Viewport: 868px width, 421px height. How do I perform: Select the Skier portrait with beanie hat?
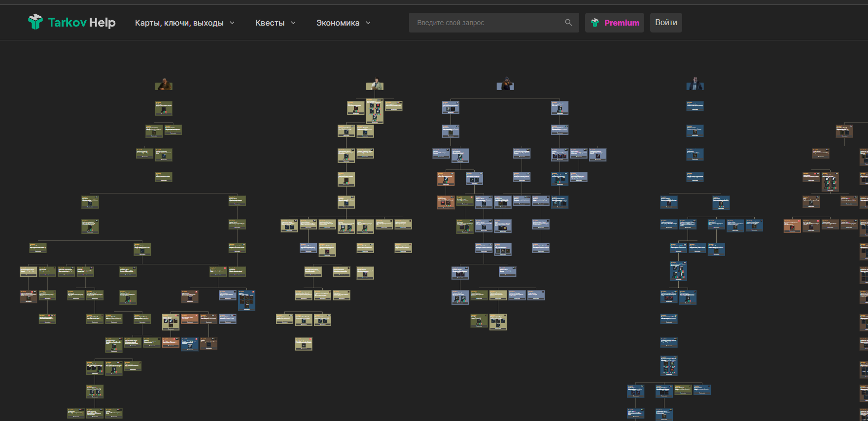(505, 84)
